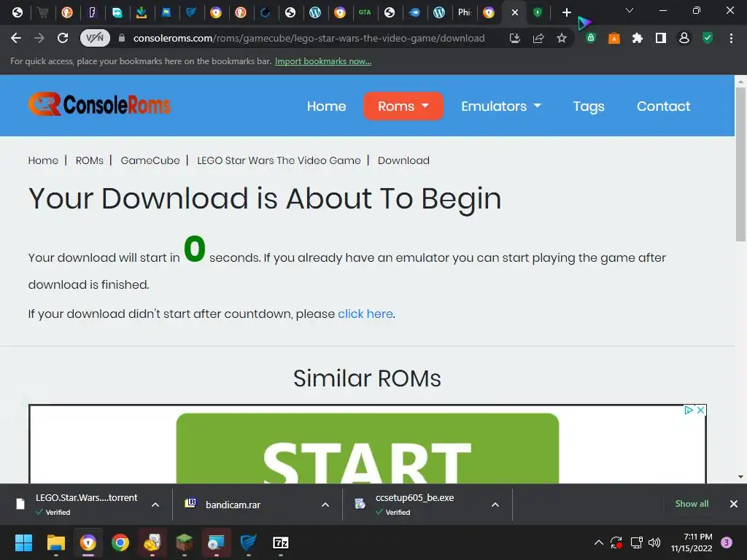Switch to the shopping cart tab
Screen dimensions: 747x560
click(42, 12)
